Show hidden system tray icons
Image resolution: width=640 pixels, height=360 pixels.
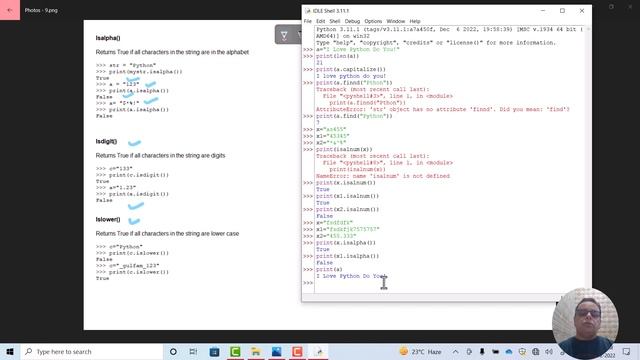point(456,351)
